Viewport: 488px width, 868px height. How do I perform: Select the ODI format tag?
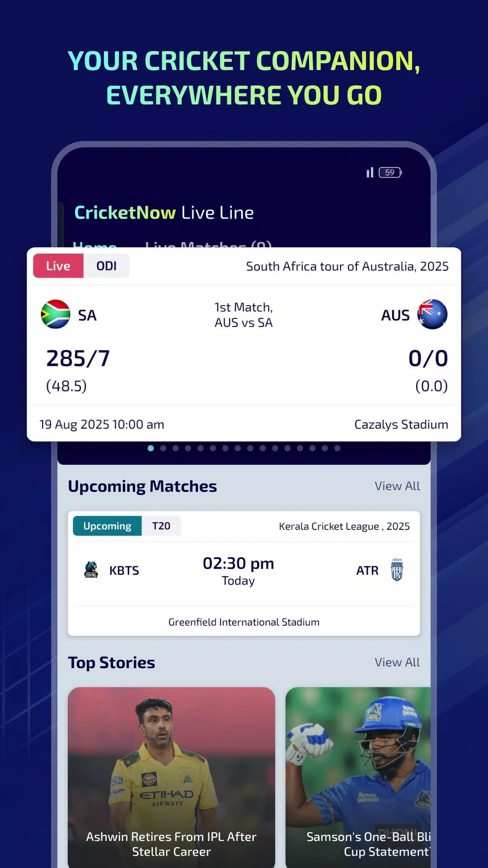[107, 266]
